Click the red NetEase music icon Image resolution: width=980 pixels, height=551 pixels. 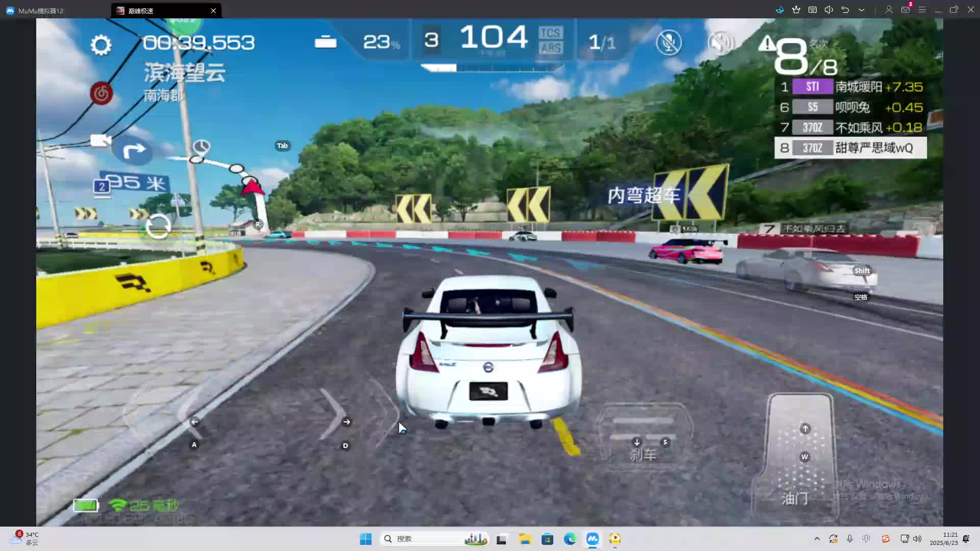(102, 94)
